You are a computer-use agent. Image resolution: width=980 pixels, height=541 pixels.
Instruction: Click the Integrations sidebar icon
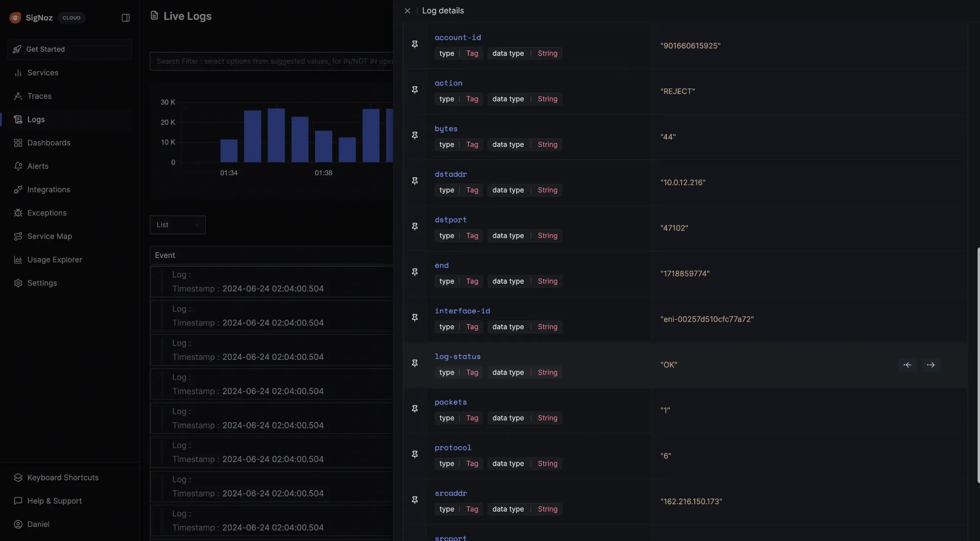(x=18, y=189)
